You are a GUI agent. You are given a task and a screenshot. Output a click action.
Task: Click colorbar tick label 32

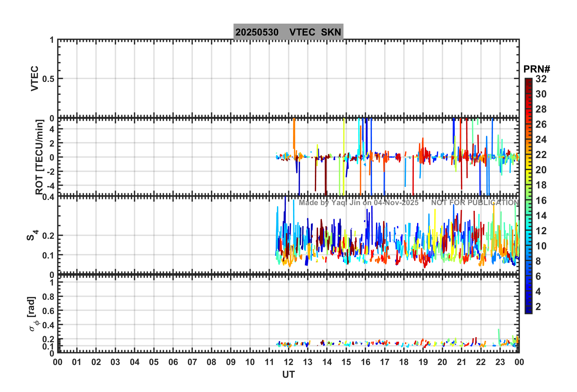tap(541, 79)
